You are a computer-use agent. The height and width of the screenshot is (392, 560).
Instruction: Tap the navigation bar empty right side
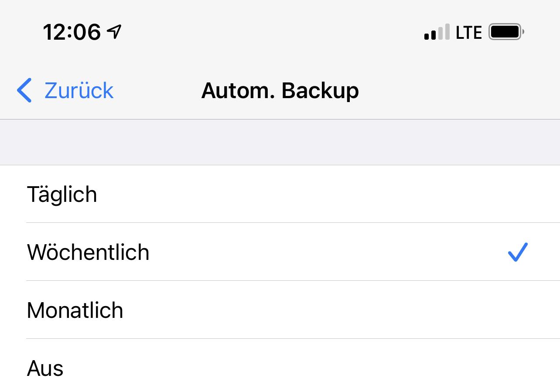tap(458, 91)
